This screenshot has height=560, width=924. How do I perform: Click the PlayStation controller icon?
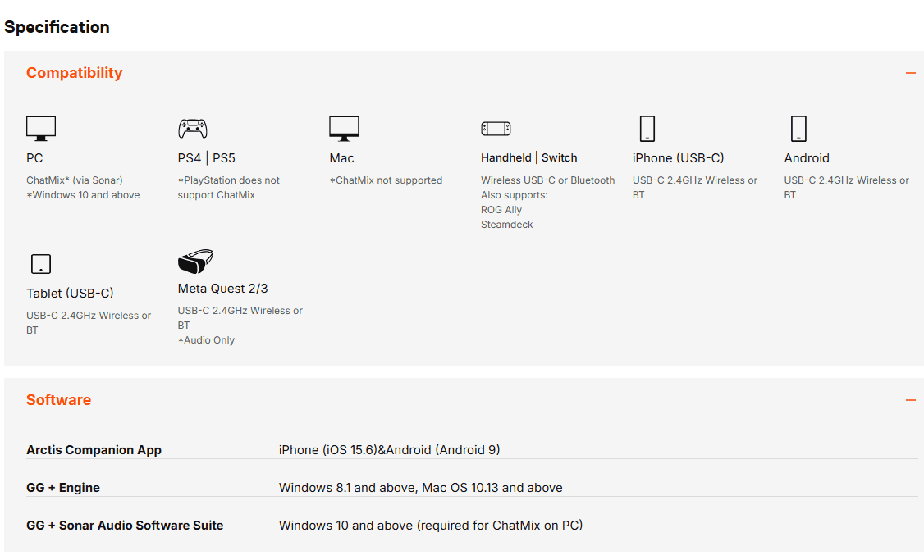(193, 129)
